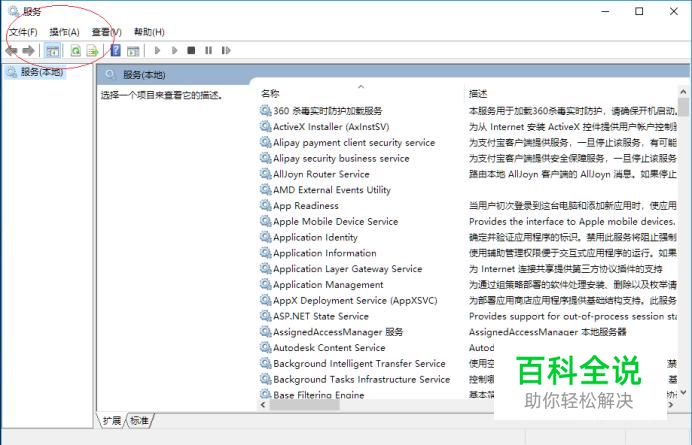
Task: Click gear icon beside AllJoyn Router Service
Action: (265, 174)
